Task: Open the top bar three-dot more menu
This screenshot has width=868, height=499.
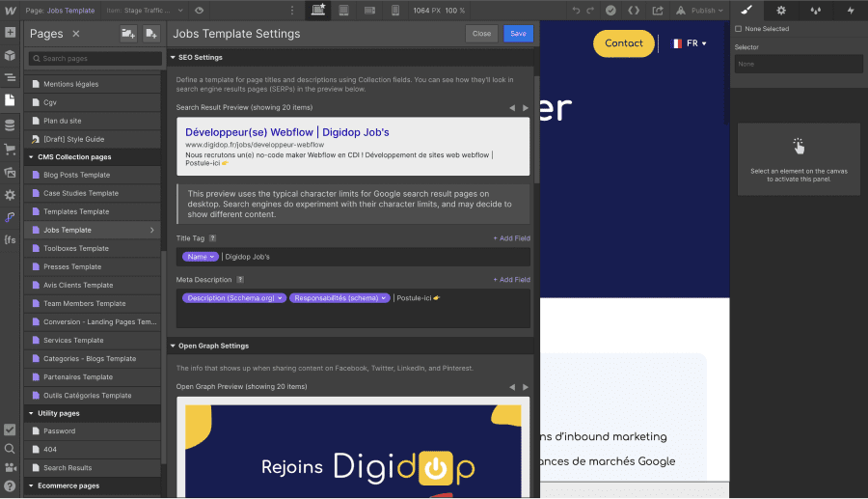Action: [292, 10]
